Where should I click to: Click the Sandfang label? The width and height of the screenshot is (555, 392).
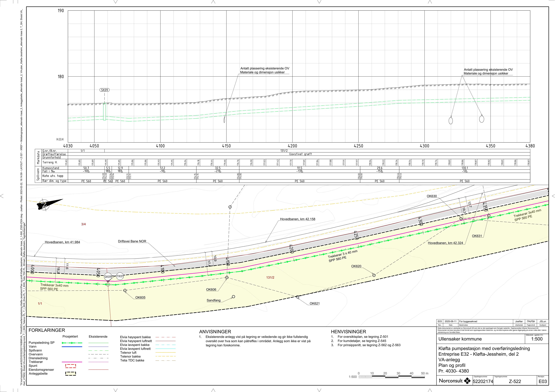tap(214, 300)
